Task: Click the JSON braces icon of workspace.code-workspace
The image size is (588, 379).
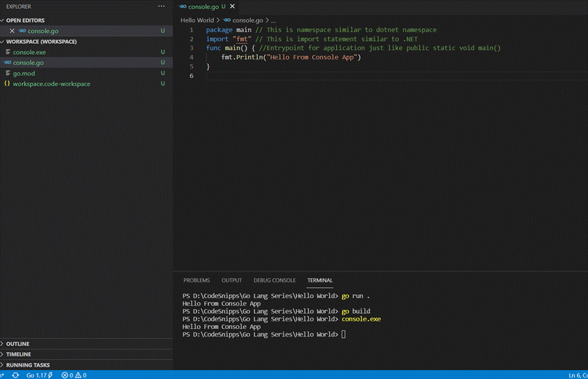Action: [7, 84]
